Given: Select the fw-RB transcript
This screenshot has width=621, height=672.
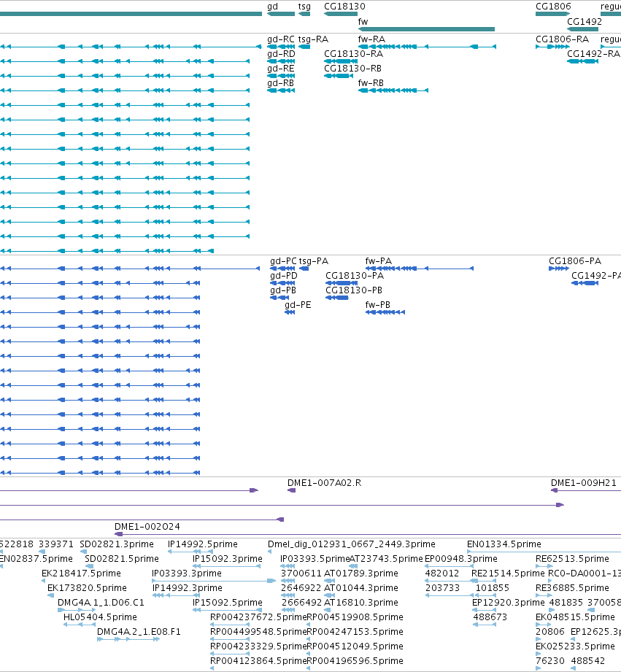Looking at the screenshot, I should pos(393,90).
